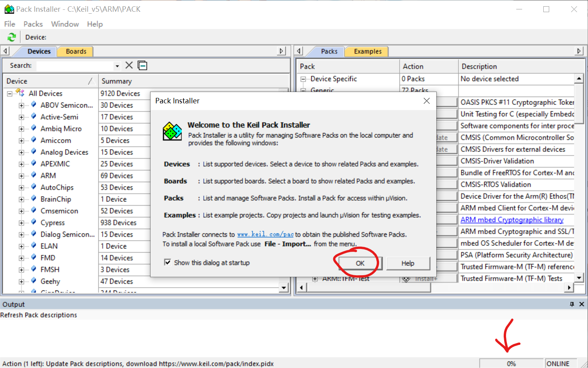Click the green refresh packs icon

click(12, 37)
